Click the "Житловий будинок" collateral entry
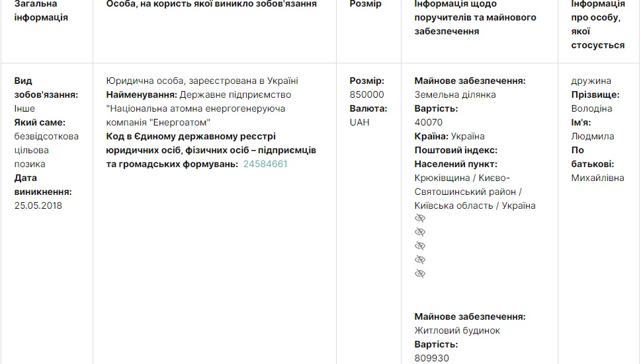641x364 pixels. 457,330
